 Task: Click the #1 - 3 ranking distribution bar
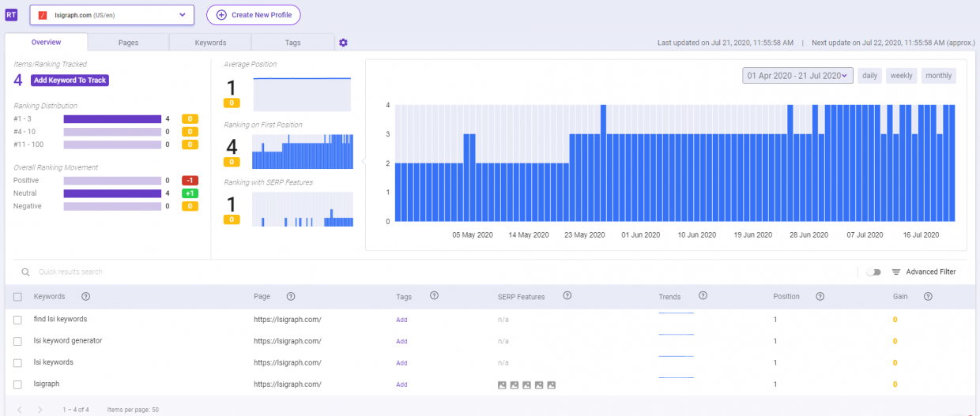pos(112,119)
